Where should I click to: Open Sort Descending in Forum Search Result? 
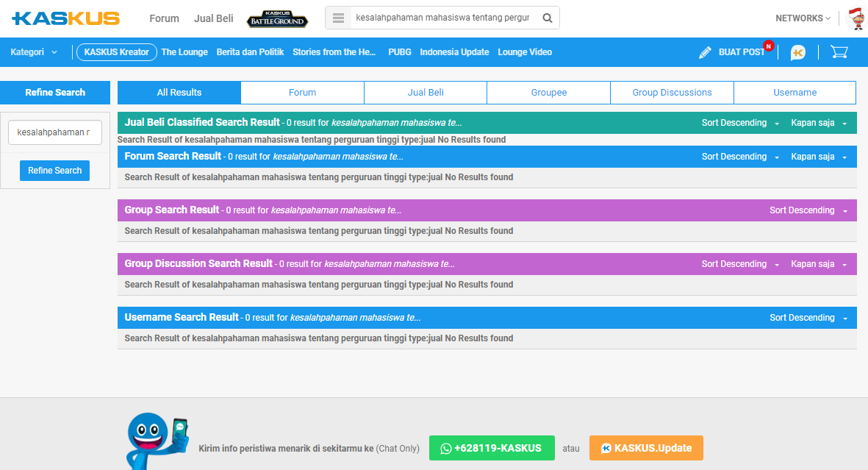coord(740,157)
